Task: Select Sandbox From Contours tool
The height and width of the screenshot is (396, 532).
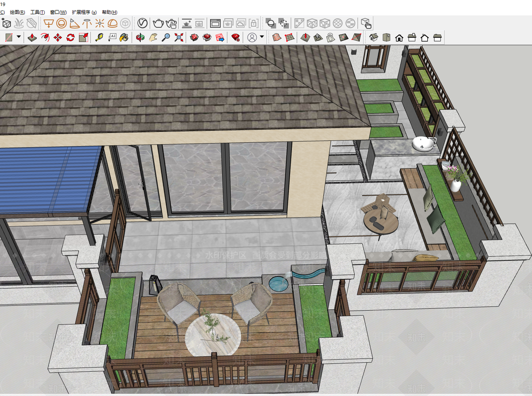Action: click(277, 38)
